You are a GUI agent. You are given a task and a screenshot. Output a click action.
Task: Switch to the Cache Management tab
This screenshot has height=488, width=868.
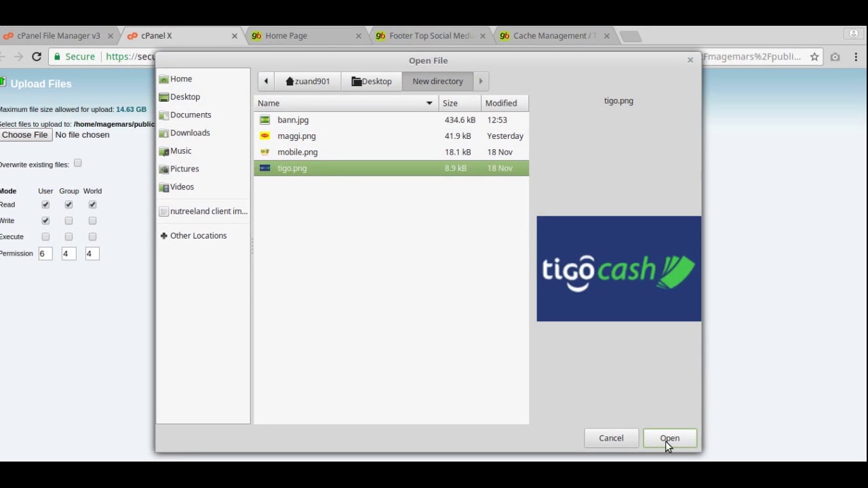553,35
